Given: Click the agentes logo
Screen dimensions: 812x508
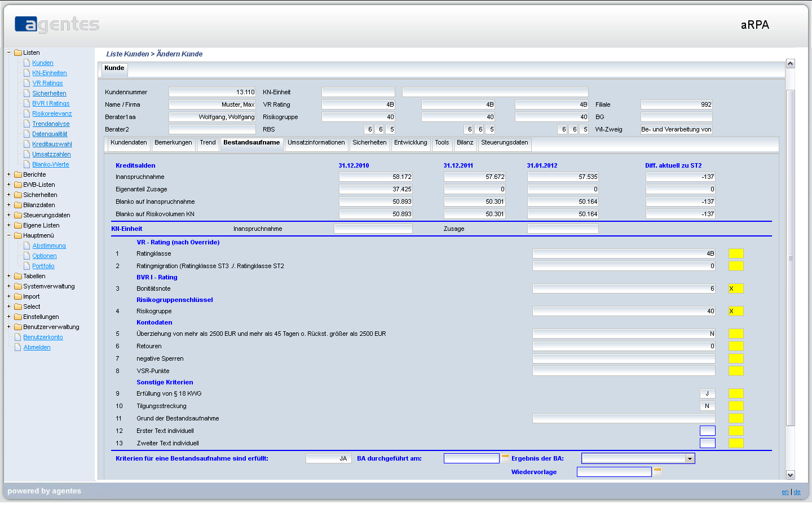Looking at the screenshot, I should [x=57, y=25].
